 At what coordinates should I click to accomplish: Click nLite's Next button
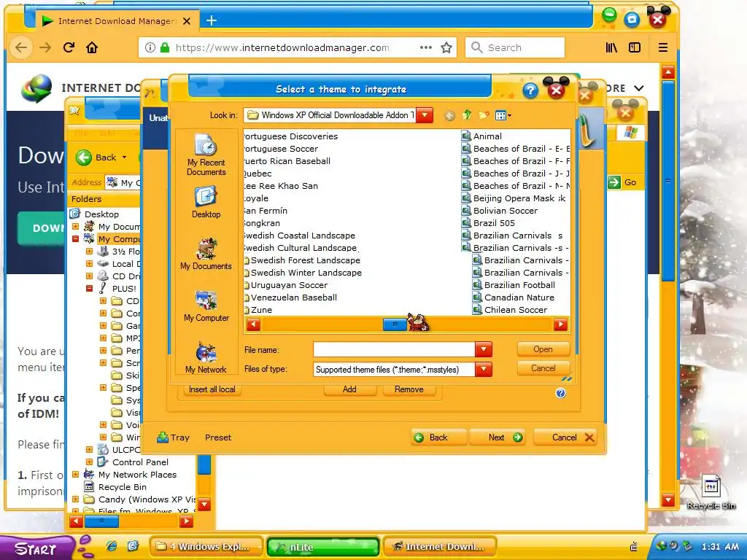pos(498,437)
